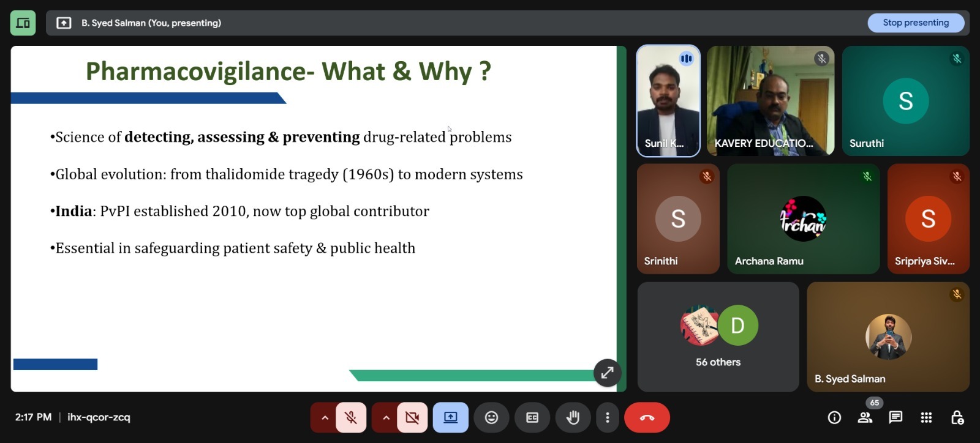This screenshot has height=443, width=980.
Task: Open the activities grid icon
Action: [x=926, y=417]
